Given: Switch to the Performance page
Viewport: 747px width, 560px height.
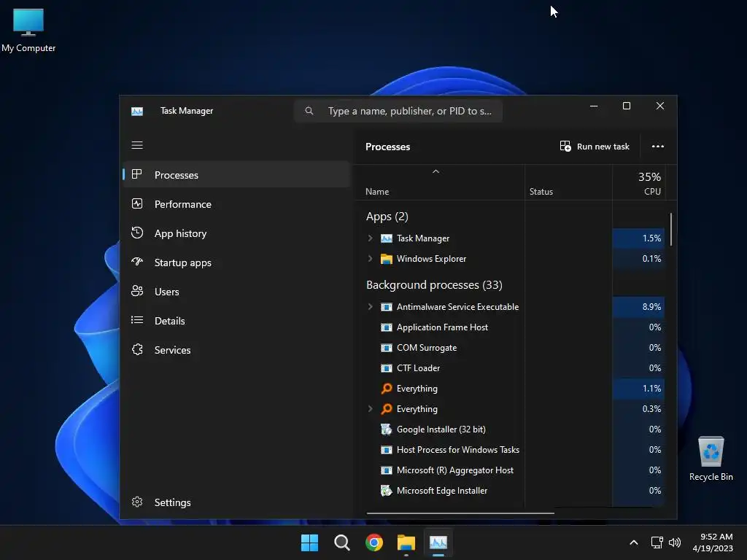Looking at the screenshot, I should (237, 204).
